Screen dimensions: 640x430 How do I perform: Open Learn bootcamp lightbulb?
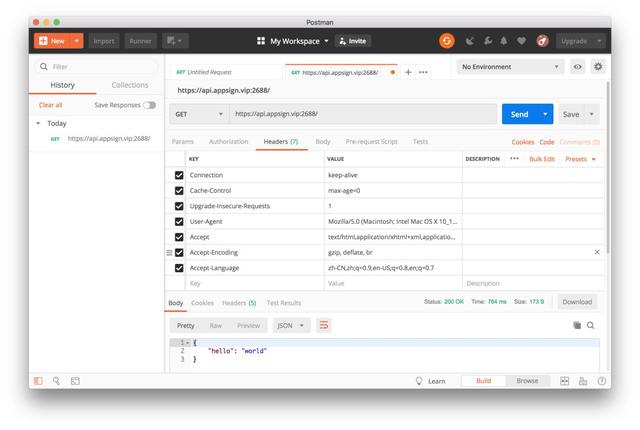click(419, 381)
